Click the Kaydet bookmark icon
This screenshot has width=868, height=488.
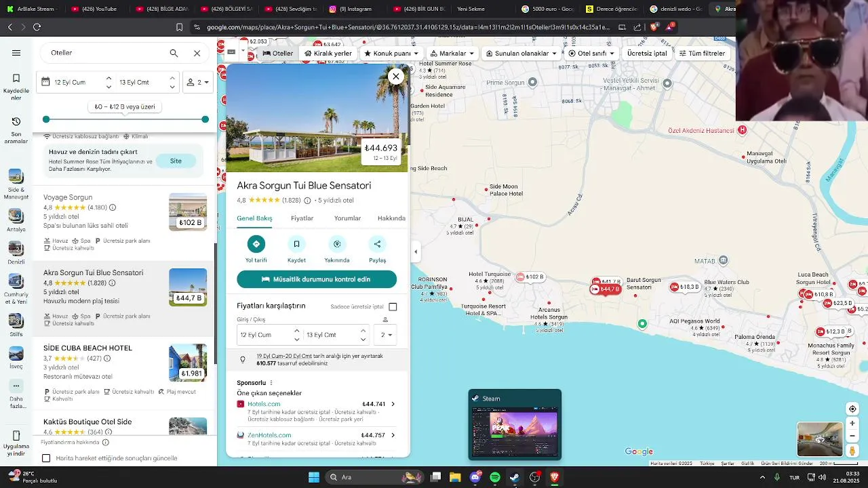pos(296,244)
